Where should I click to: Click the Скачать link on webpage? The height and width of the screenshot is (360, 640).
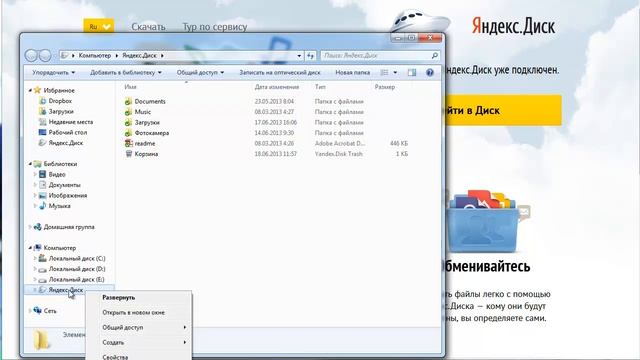[148, 27]
